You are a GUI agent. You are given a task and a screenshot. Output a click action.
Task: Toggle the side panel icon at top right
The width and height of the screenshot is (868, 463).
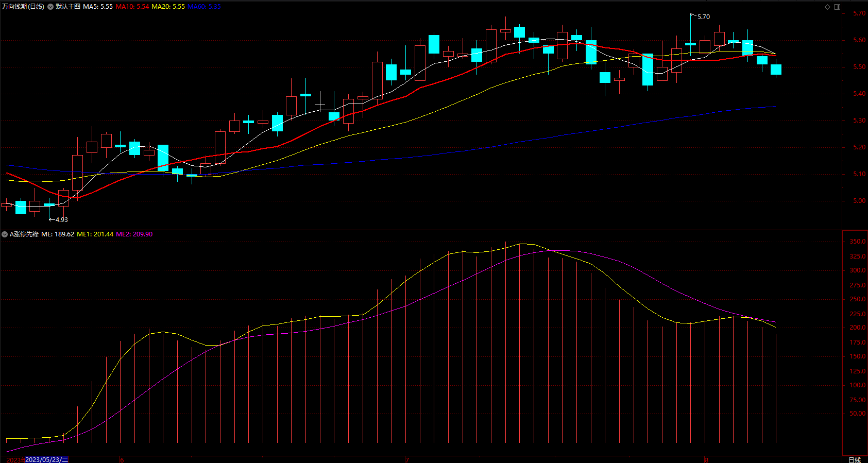click(x=837, y=7)
